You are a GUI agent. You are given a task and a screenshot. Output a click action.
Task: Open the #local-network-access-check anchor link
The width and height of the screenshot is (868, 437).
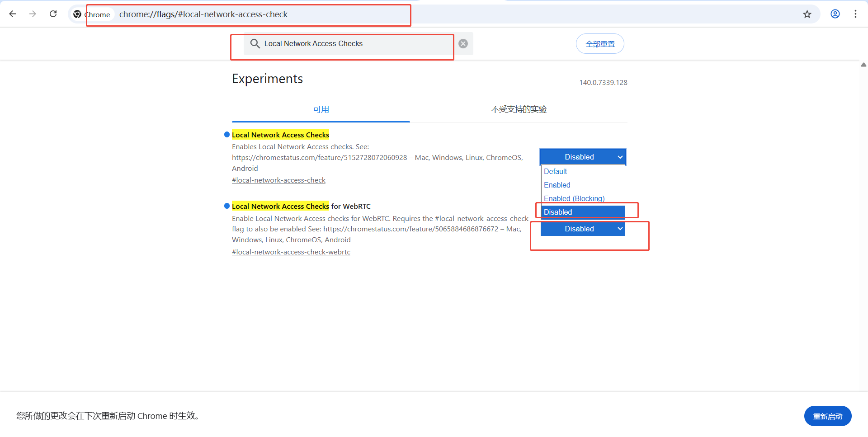pyautogui.click(x=278, y=180)
